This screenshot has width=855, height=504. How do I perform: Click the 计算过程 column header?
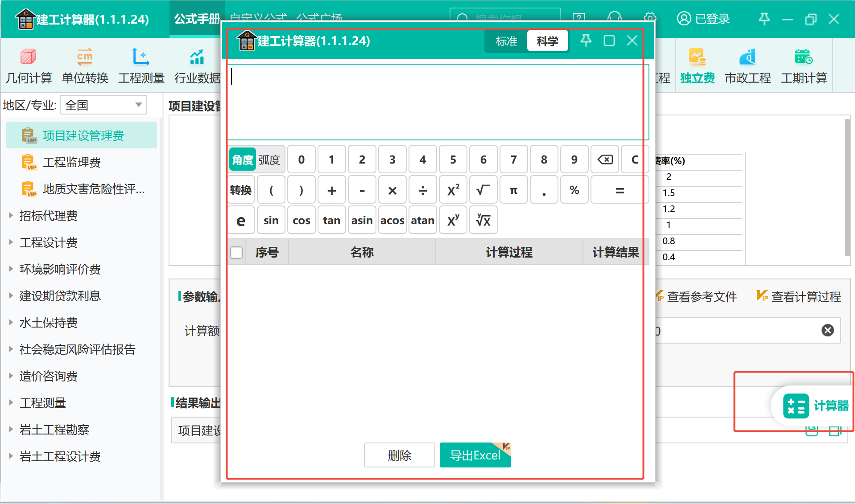509,252
